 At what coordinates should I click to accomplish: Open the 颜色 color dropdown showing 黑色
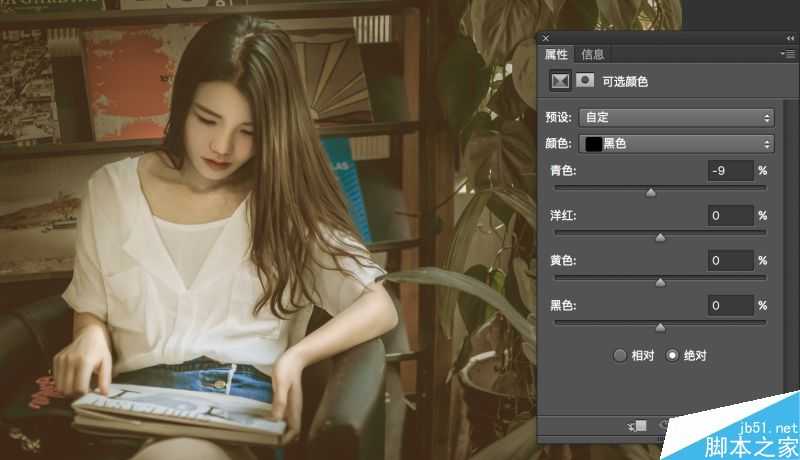[677, 144]
